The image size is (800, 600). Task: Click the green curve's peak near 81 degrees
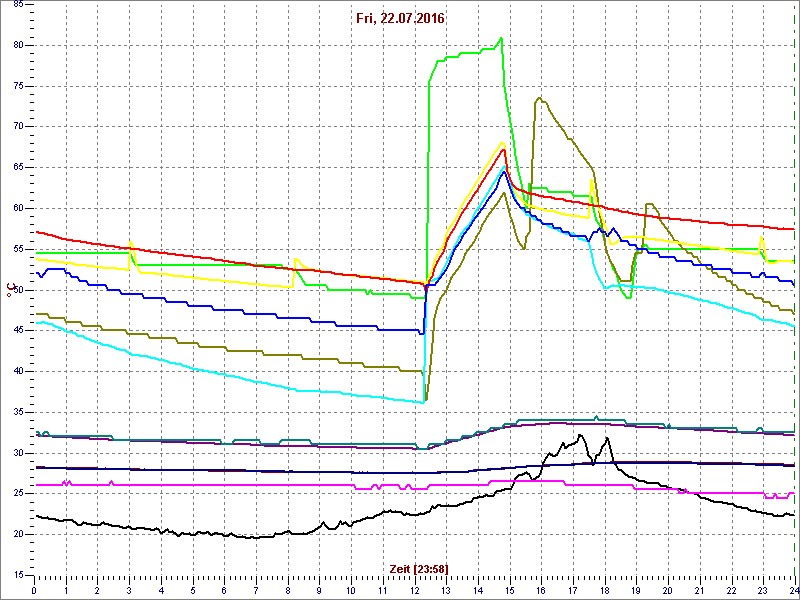[502, 38]
